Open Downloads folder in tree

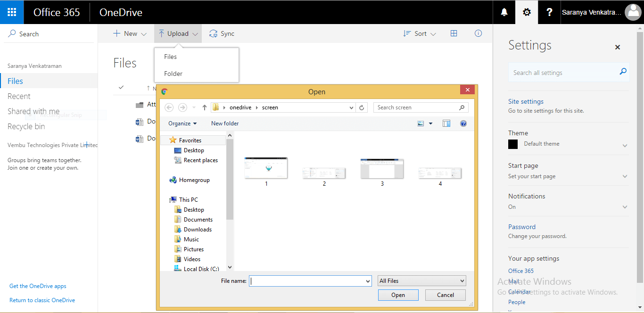[x=198, y=230]
